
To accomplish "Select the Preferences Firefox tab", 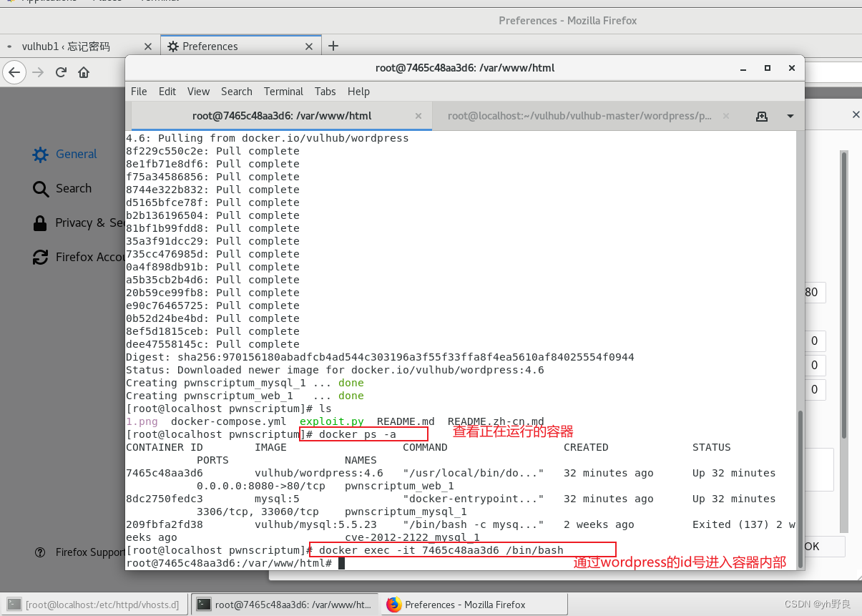I will coord(210,47).
